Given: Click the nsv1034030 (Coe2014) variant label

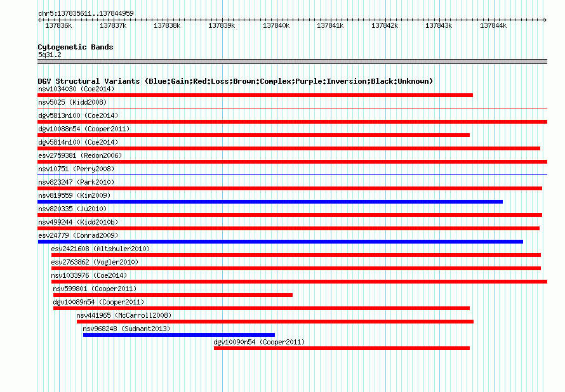Looking at the screenshot, I should [76, 89].
